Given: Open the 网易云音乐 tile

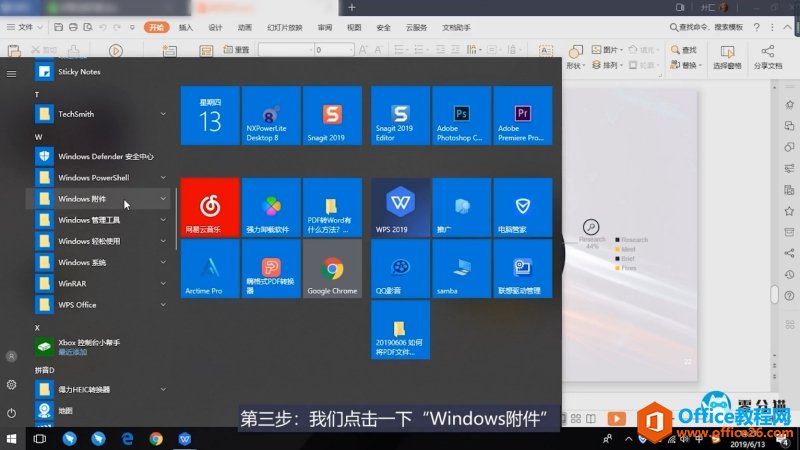Looking at the screenshot, I should tap(210, 207).
